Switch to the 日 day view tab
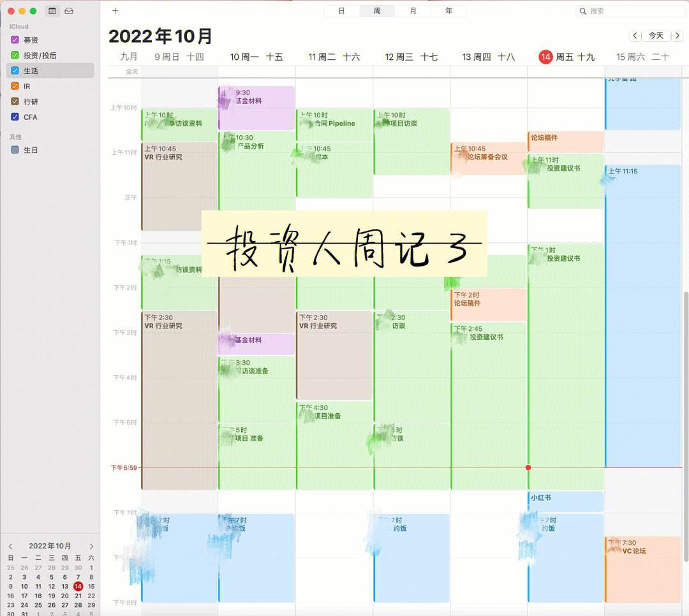The height and width of the screenshot is (616, 689). 341,11
